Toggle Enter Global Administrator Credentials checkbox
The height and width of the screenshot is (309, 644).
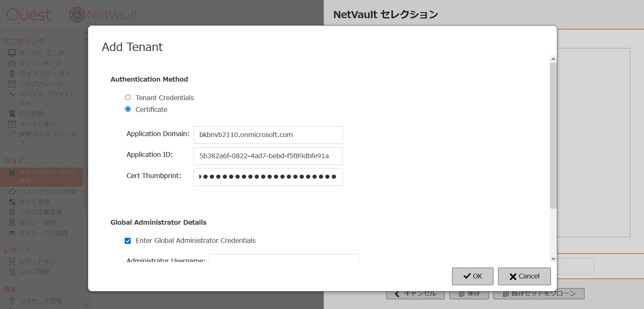[x=128, y=240]
